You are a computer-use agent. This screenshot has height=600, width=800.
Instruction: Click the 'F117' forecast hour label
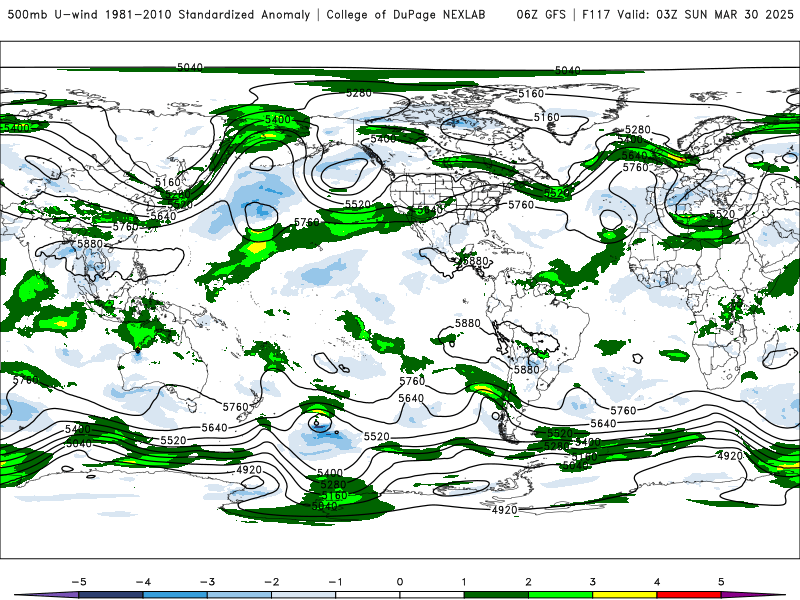click(x=596, y=14)
